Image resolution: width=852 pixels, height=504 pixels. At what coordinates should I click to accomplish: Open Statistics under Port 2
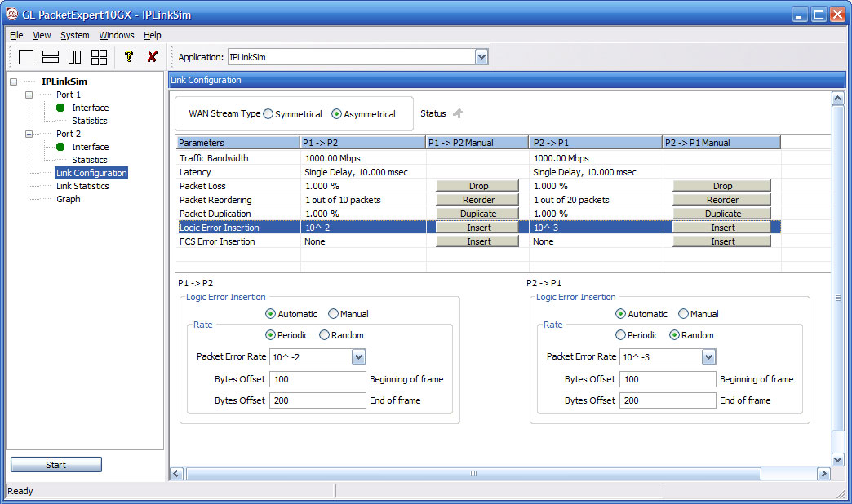pyautogui.click(x=90, y=160)
